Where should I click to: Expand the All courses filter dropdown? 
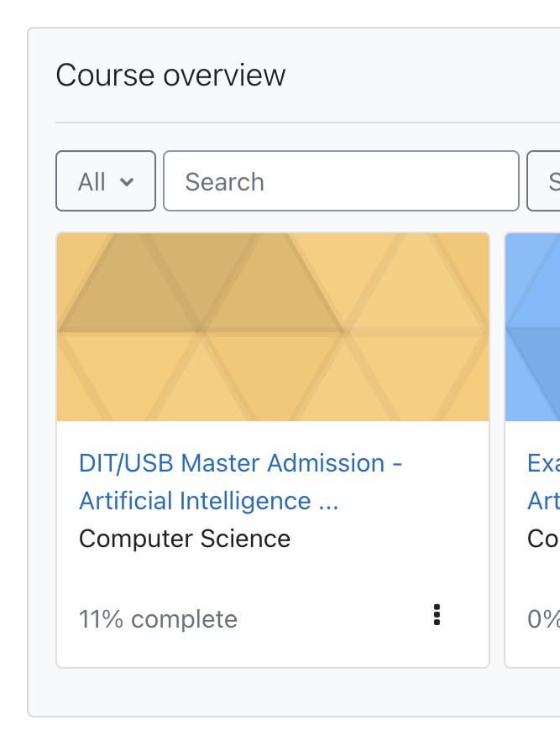tap(106, 180)
